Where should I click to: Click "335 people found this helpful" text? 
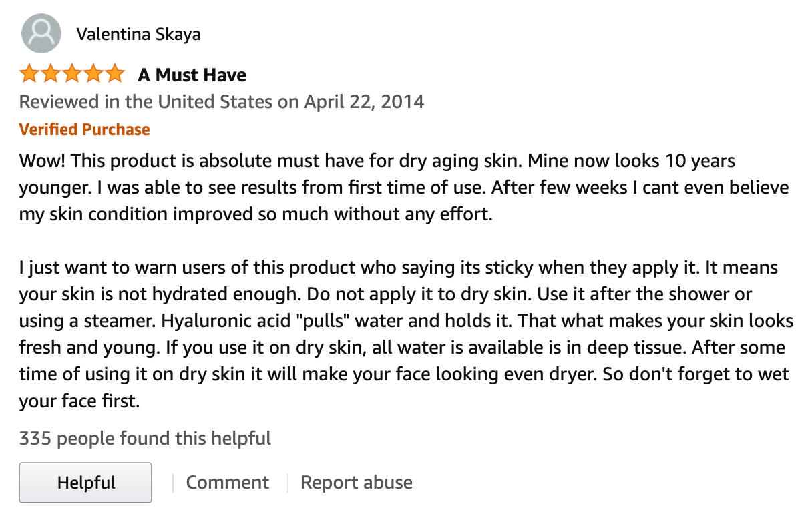[x=145, y=439]
